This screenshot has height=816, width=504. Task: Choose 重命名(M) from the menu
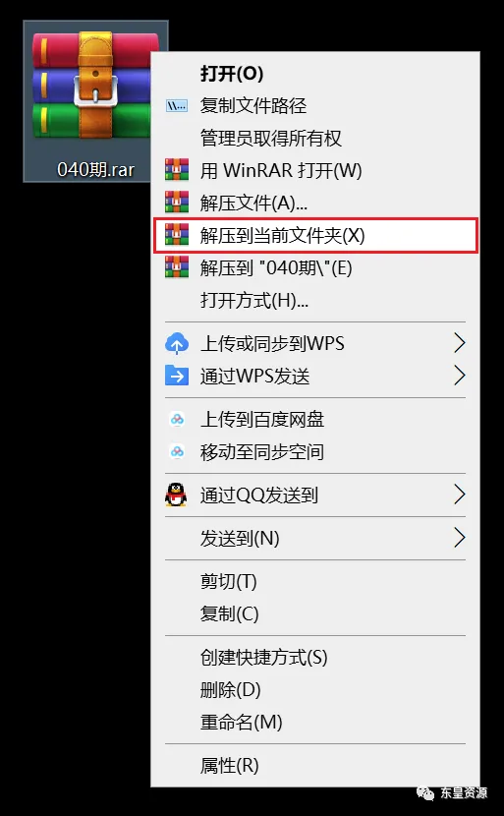pos(242,722)
